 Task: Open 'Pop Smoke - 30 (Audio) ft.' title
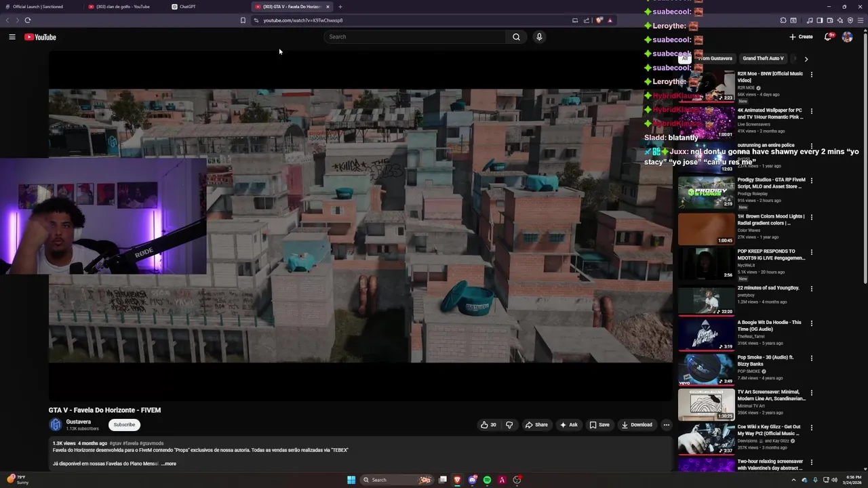(x=766, y=361)
